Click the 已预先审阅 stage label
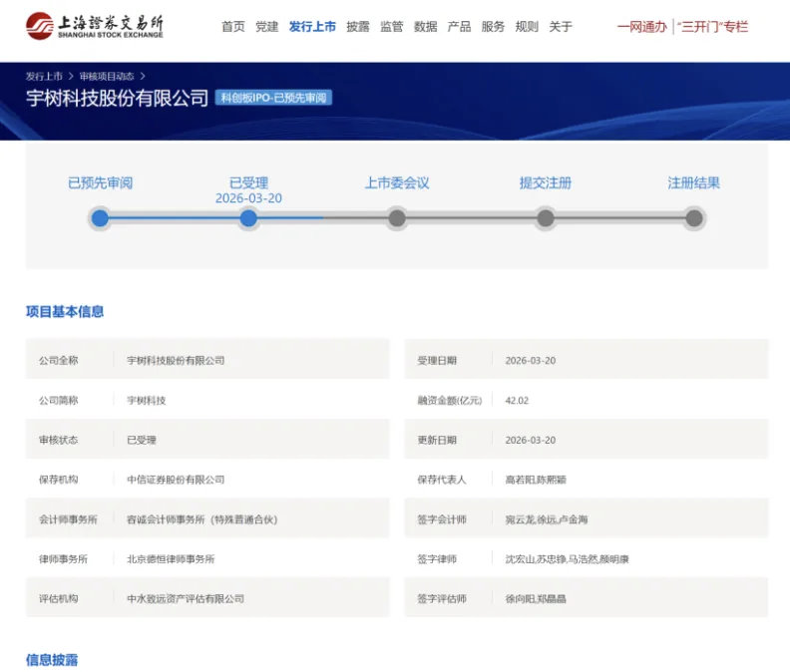Image resolution: width=790 pixels, height=672 pixels. coord(101,182)
